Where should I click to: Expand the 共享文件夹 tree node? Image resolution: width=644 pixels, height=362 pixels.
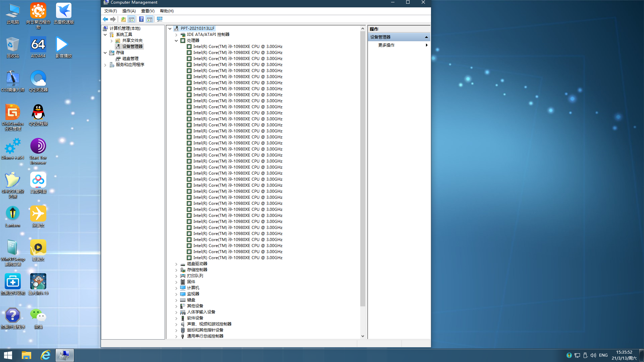point(111,41)
